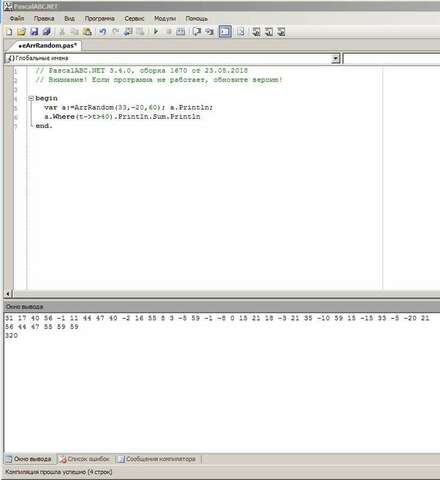Screen dimensions: 440x480
Task: Select the eArrRandom.pas editor tab
Action: (x=47, y=46)
